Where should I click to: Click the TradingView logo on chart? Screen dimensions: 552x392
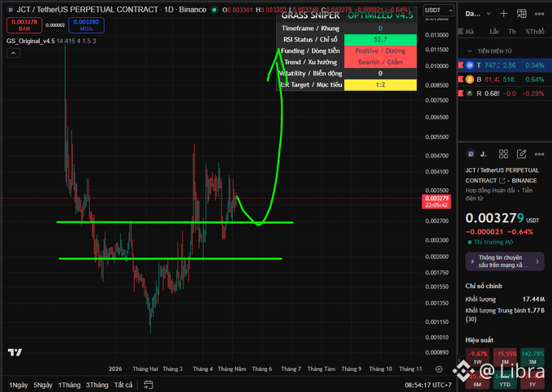point(15,352)
